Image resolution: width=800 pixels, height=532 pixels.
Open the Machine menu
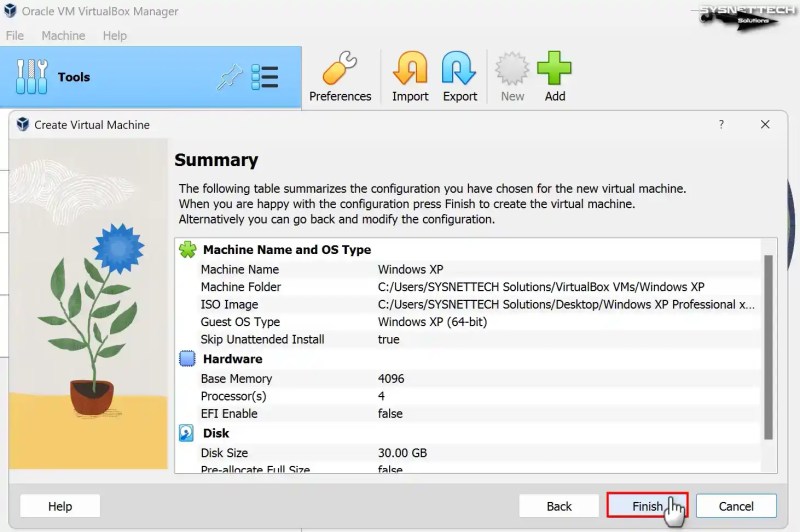point(63,36)
